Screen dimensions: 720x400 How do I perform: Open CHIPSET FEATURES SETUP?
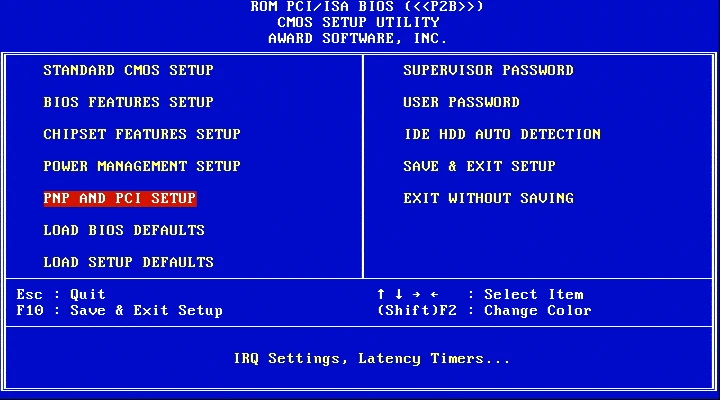[x=142, y=134]
